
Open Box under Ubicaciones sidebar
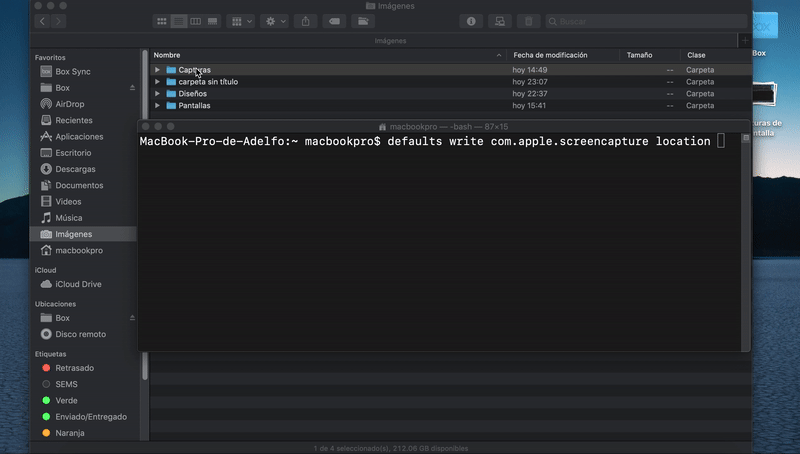coord(62,318)
